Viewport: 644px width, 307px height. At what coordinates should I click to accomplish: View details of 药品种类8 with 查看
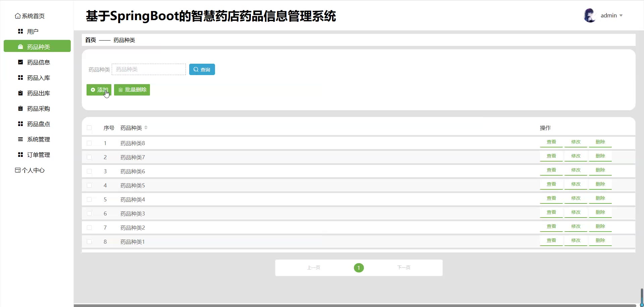click(551, 142)
